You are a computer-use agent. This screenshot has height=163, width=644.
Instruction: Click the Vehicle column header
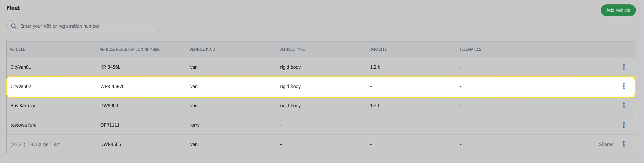(x=17, y=50)
